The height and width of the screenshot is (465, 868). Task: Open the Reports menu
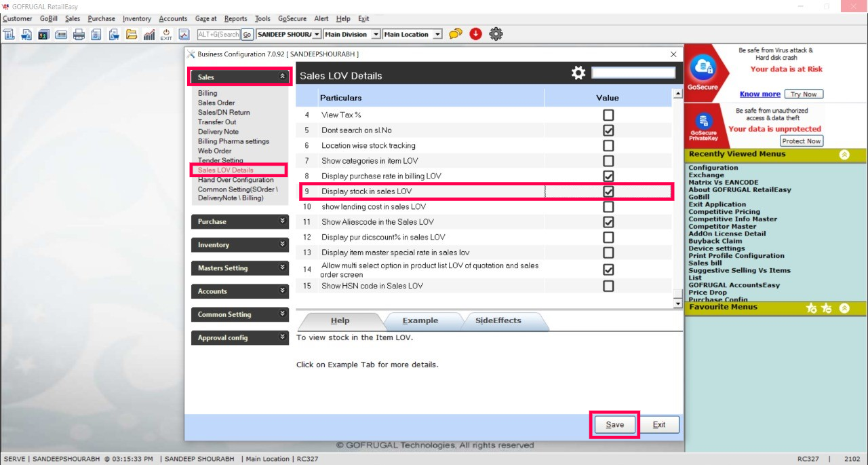click(236, 18)
